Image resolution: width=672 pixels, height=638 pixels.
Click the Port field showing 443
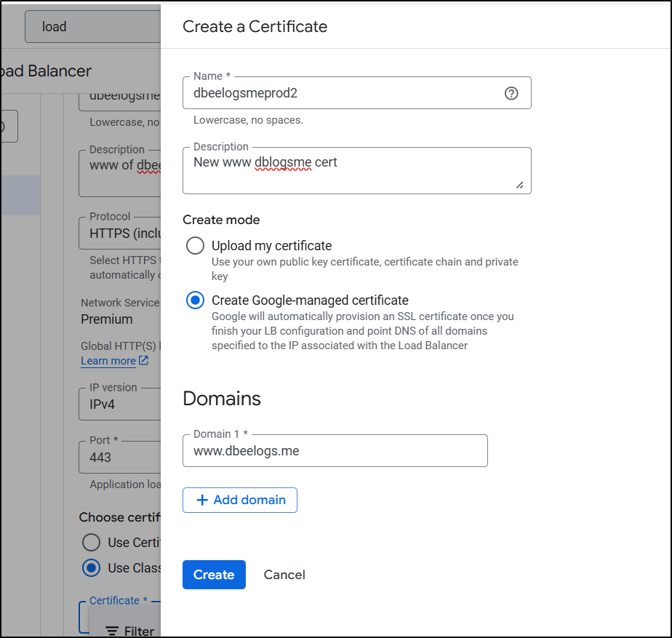120,457
